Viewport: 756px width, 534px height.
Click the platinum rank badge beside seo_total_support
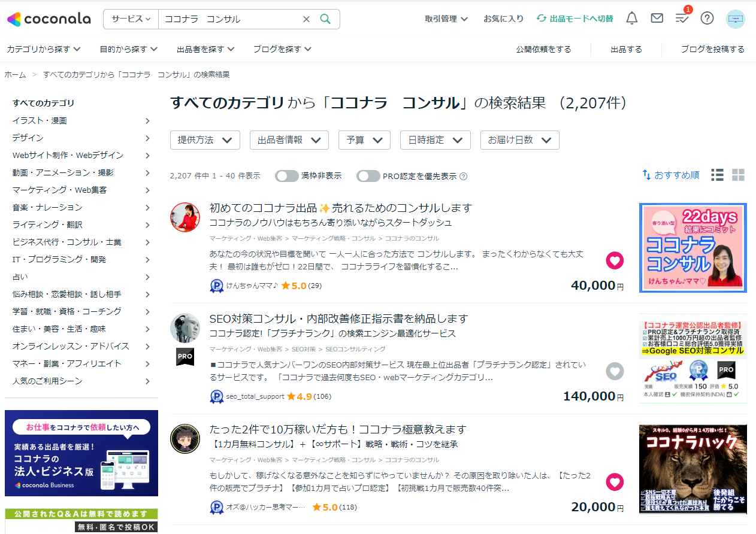click(216, 396)
